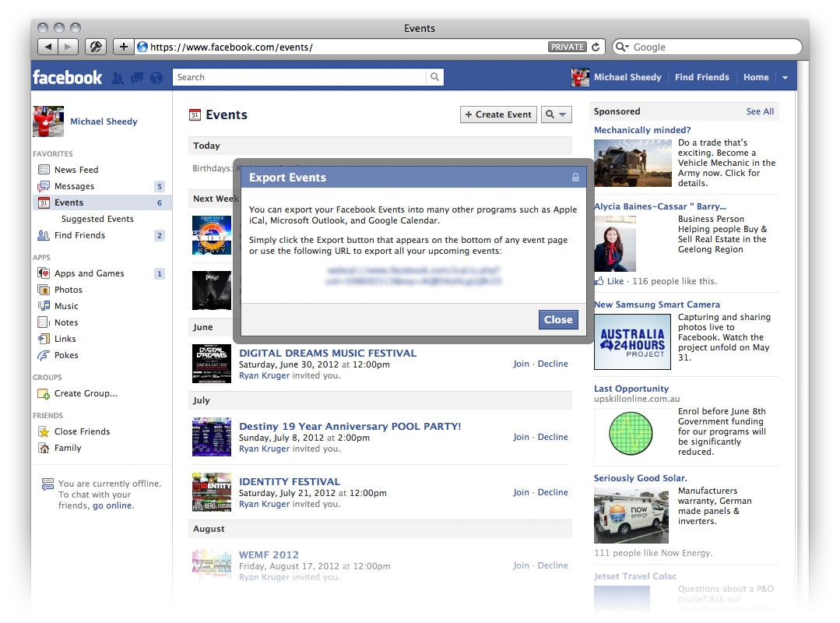
Task: Open the messages icon in Facebook top bar
Action: [x=137, y=78]
